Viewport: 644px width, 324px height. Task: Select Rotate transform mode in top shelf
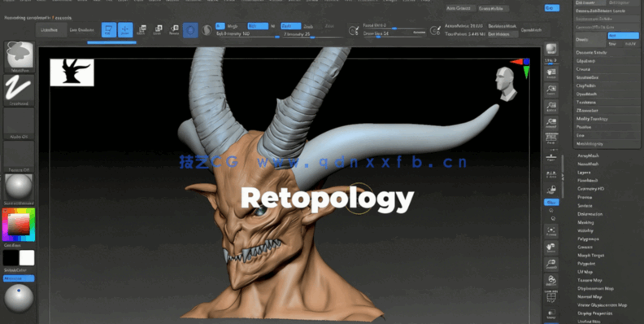174,30
